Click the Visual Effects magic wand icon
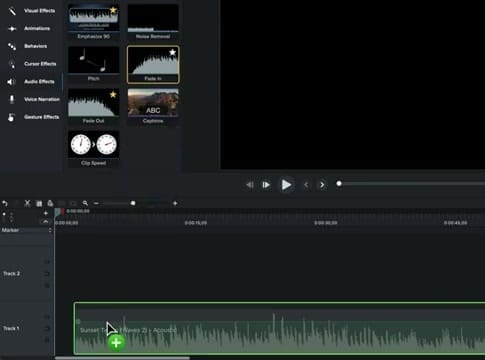 pyautogui.click(x=12, y=11)
